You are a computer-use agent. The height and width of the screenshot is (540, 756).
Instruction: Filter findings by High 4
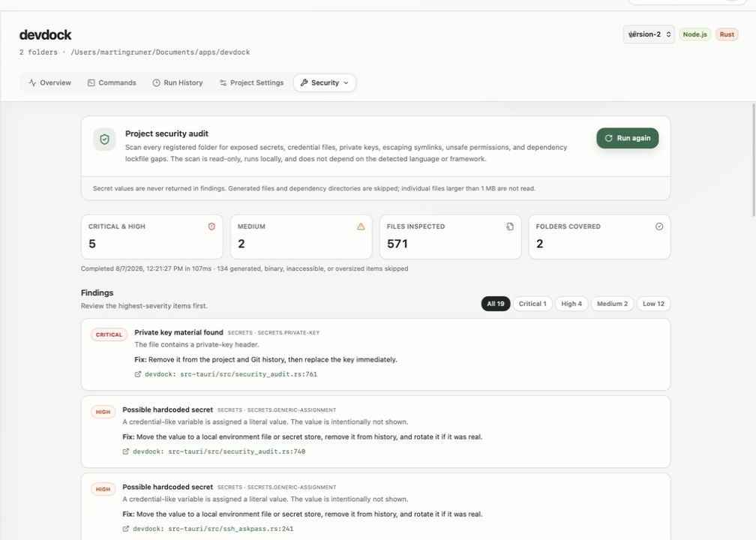coord(571,304)
